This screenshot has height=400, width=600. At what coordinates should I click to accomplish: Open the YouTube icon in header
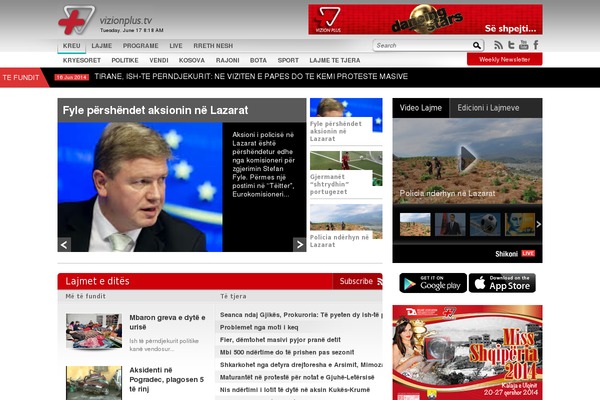click(x=523, y=45)
